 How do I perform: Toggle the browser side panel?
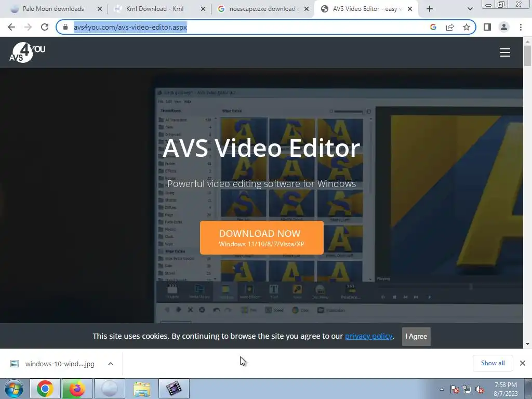click(487, 27)
